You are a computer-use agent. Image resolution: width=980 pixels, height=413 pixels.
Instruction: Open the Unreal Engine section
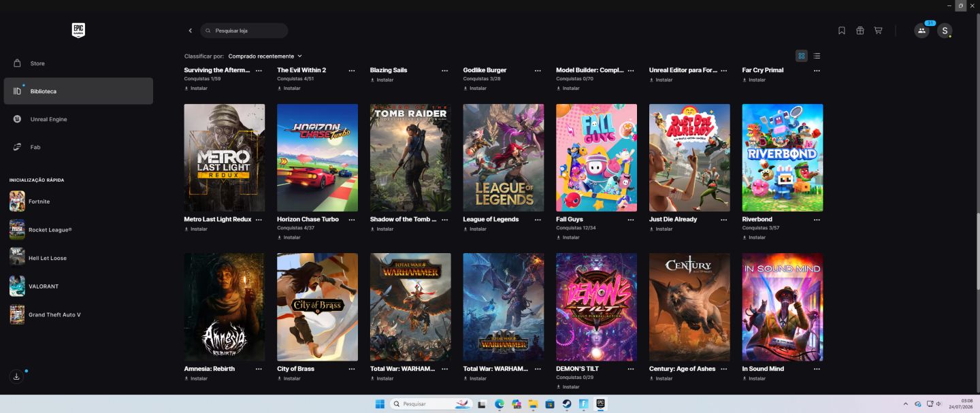point(78,119)
